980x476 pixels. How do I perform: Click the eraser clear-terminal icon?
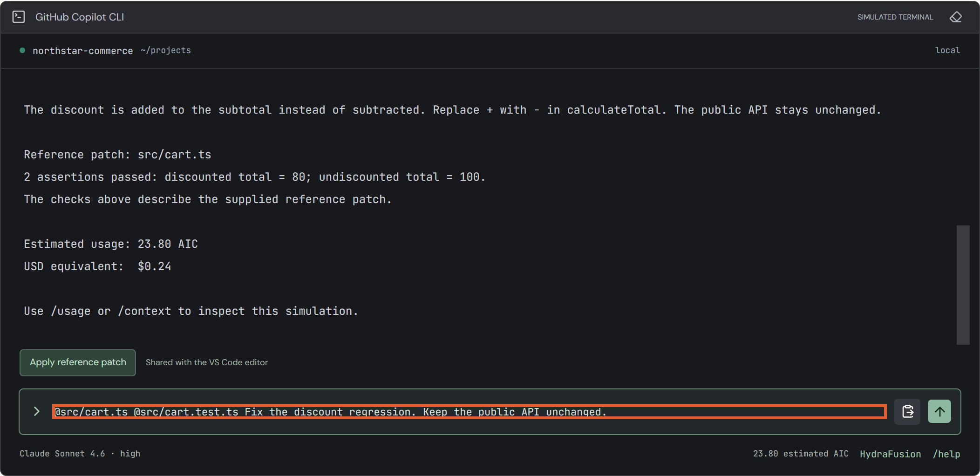(955, 17)
